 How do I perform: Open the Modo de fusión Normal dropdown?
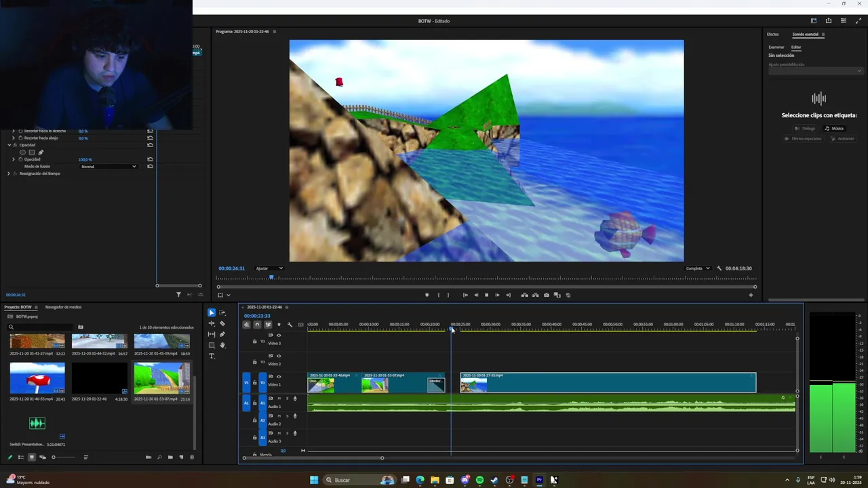click(108, 166)
